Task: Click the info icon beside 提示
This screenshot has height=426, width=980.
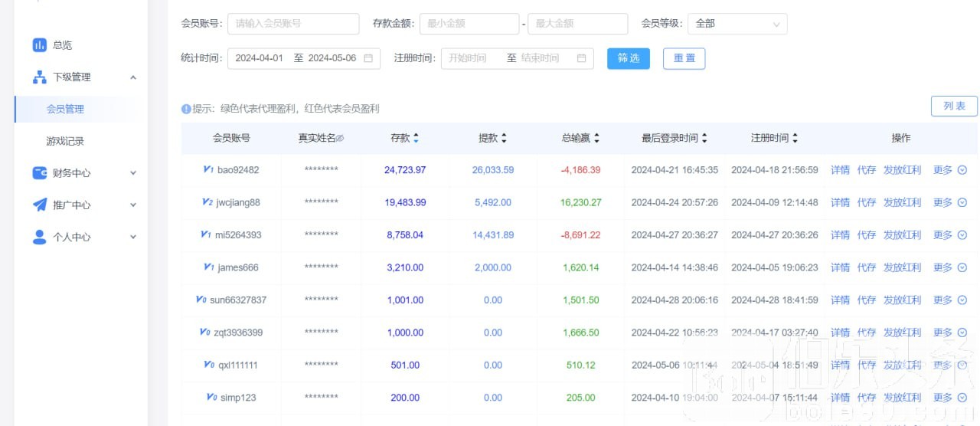Action: (185, 109)
